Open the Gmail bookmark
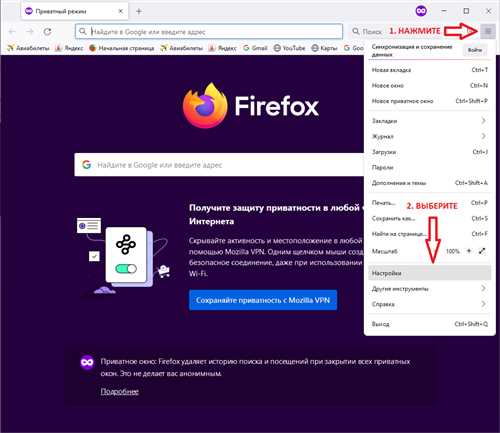Image resolution: width=500 pixels, height=433 pixels. pos(255,48)
